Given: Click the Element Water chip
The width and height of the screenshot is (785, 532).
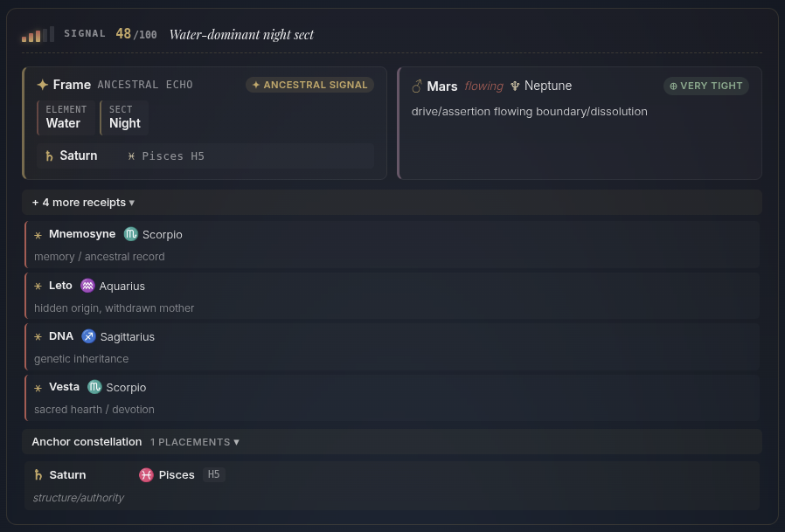Looking at the screenshot, I should click(66, 118).
